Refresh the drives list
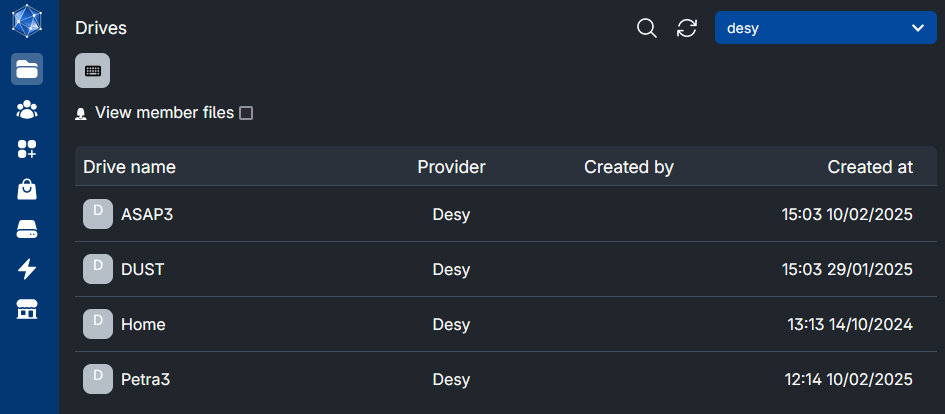Viewport: 945px width, 414px height. 686,28
